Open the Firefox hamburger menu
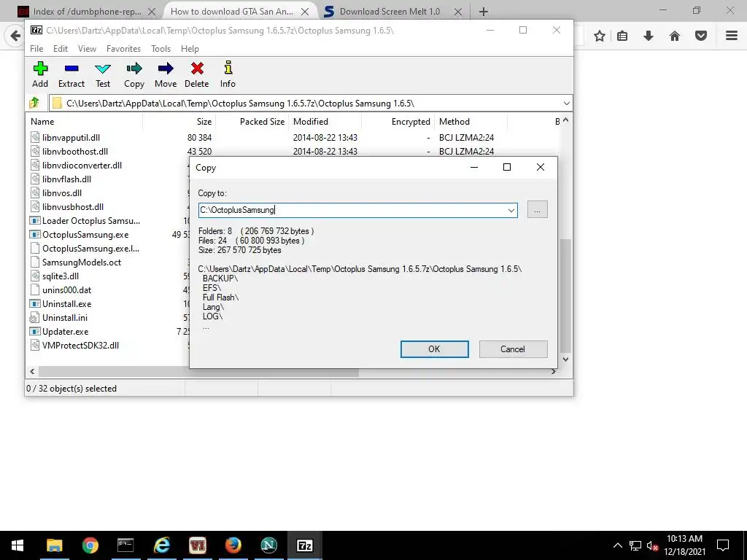The width and height of the screenshot is (747, 560). 732,36
